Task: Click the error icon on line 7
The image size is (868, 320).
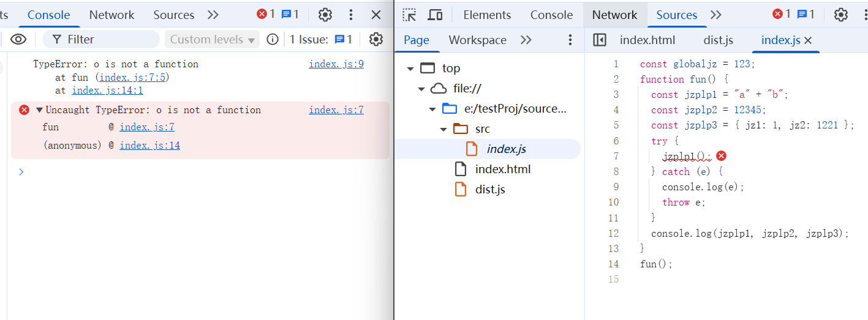Action: [721, 156]
